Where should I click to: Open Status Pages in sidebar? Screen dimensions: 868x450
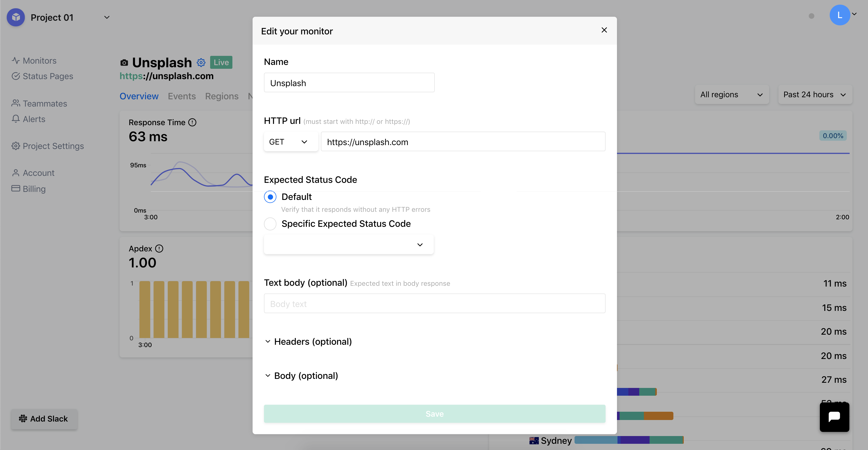pos(48,76)
